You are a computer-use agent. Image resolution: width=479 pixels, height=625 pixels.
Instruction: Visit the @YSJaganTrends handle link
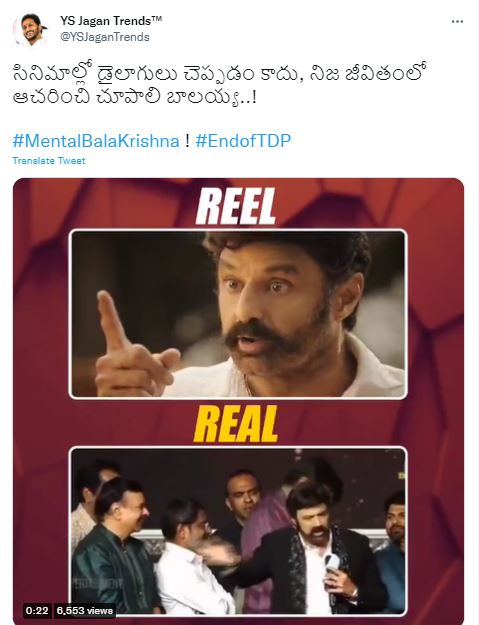(105, 37)
